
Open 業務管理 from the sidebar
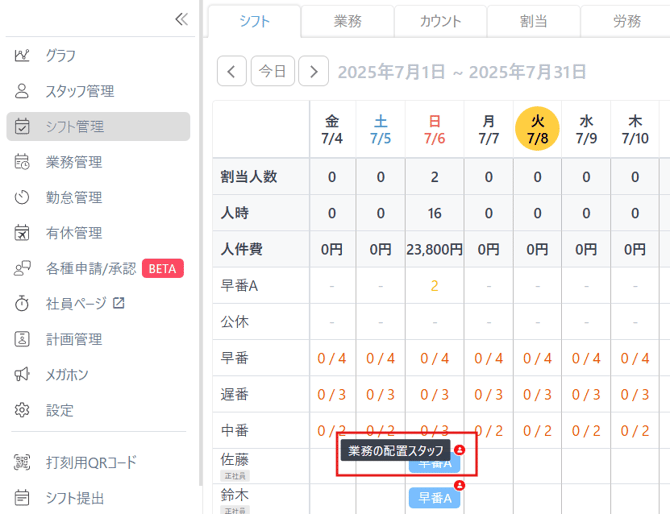73,162
